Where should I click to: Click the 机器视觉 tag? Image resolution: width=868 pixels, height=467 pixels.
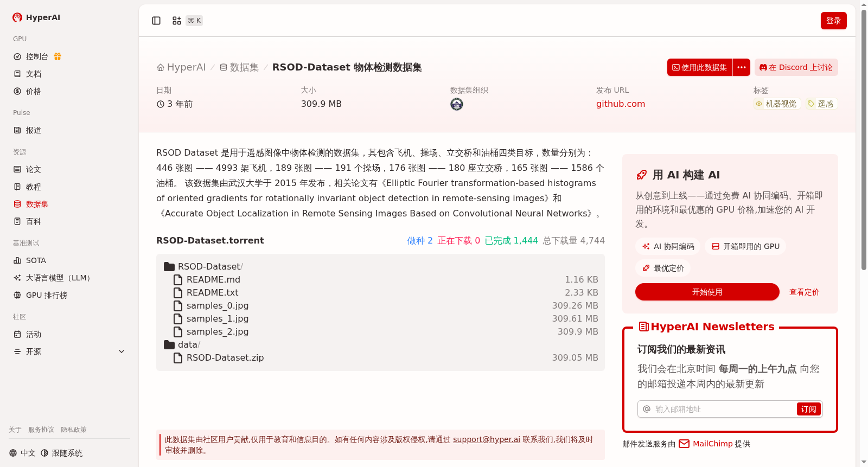776,104
